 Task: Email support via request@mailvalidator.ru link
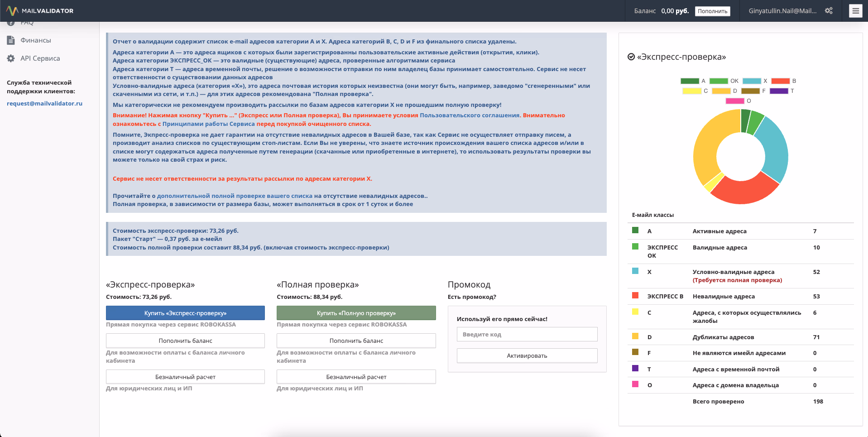coord(44,103)
